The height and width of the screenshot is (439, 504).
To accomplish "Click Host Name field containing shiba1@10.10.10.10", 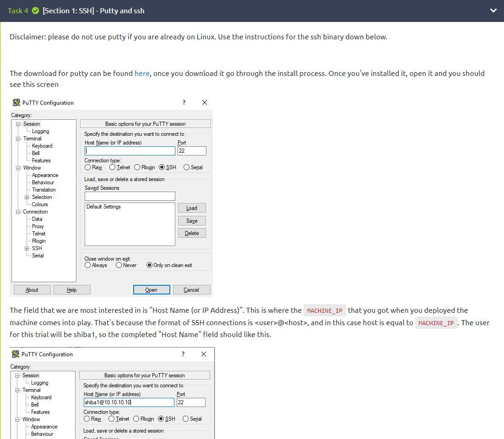I will coord(129,402).
